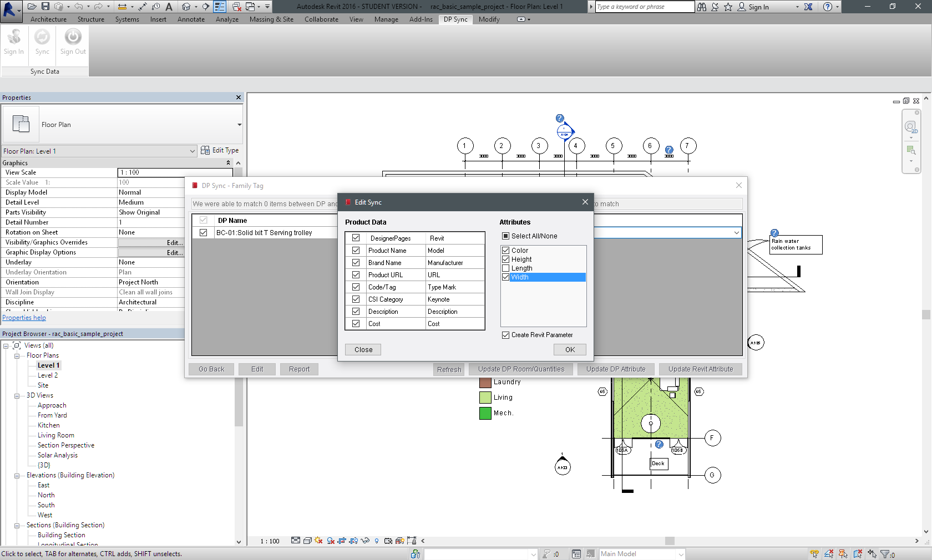Click Edit Type icon in Properties
Image resolution: width=932 pixels, height=560 pixels.
point(205,150)
